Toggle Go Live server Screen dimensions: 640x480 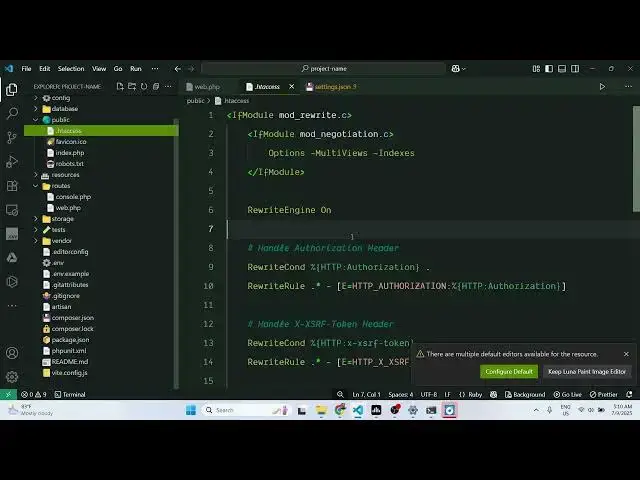coord(567,394)
